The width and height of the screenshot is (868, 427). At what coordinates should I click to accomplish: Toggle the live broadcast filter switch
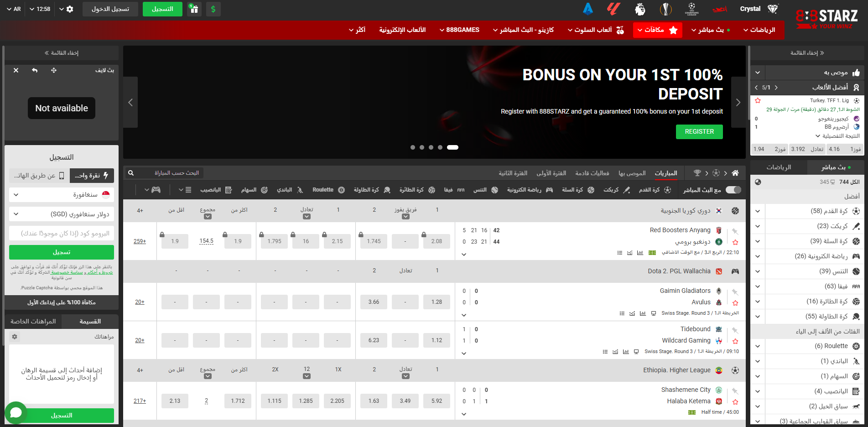pyautogui.click(x=733, y=190)
